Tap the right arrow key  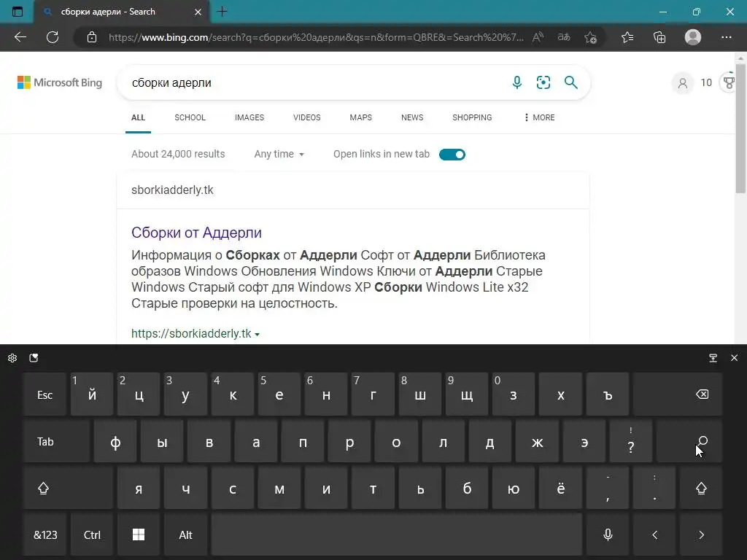coord(701,534)
